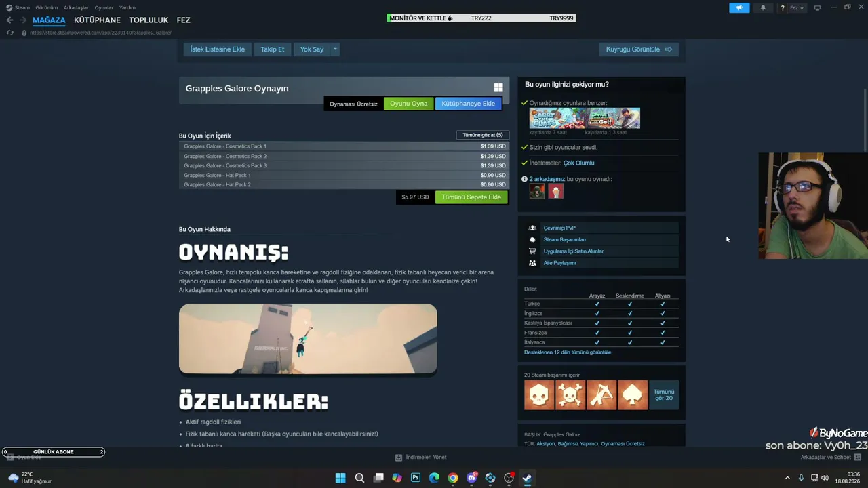Open the first skull achievement icon

(x=539, y=394)
